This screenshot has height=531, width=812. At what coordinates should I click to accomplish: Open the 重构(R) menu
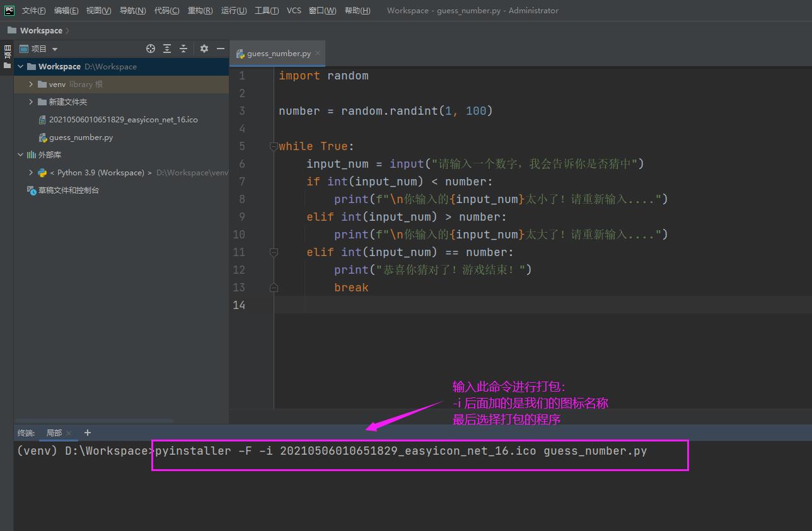[200, 11]
